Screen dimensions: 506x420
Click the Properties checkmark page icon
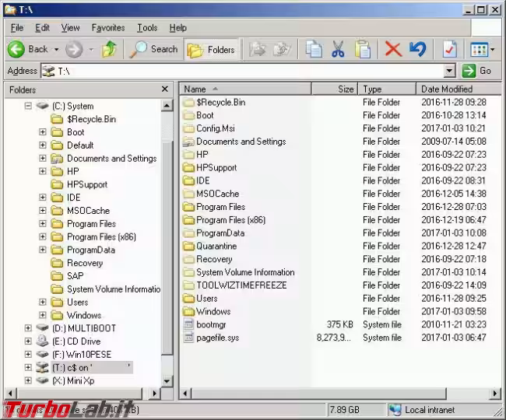pyautogui.click(x=449, y=49)
